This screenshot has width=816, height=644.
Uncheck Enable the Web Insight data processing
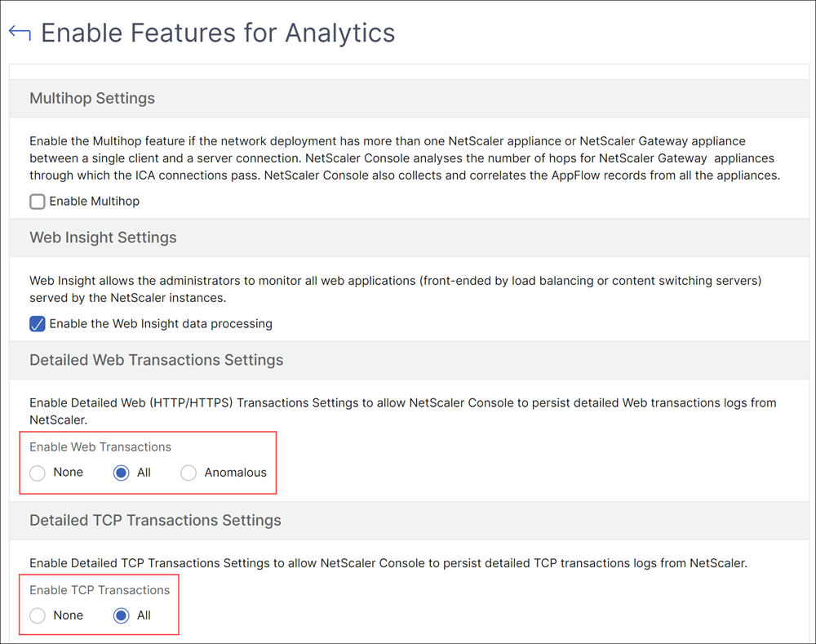[38, 324]
